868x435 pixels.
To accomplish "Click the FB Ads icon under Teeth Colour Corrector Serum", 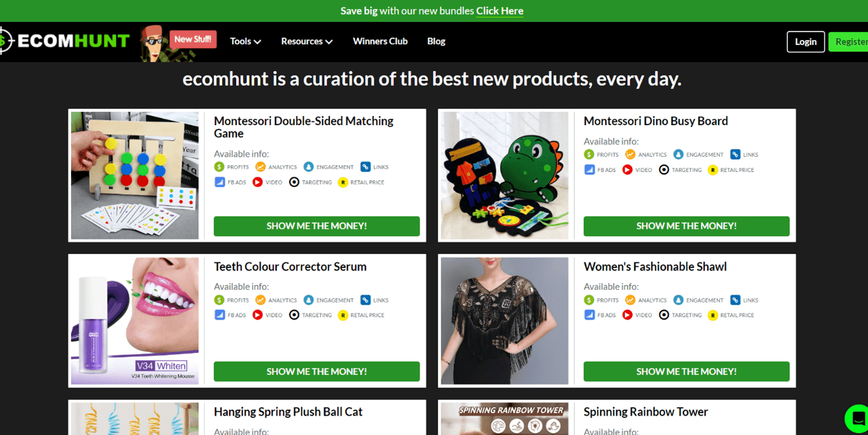I will [x=220, y=315].
